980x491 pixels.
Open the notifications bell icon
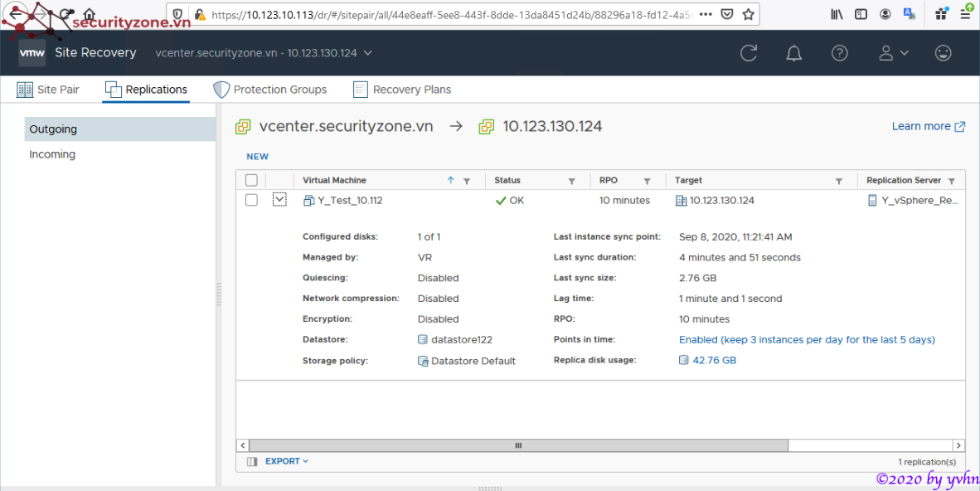coord(793,53)
